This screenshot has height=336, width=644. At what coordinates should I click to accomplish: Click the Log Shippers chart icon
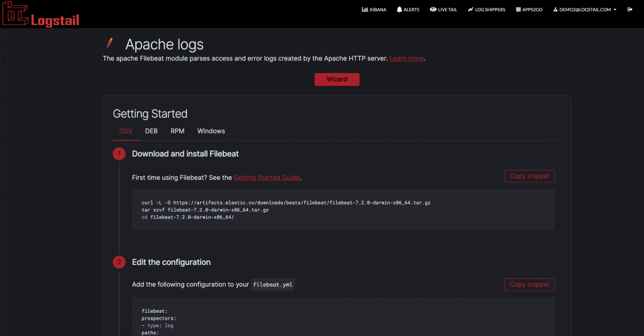[x=470, y=10]
